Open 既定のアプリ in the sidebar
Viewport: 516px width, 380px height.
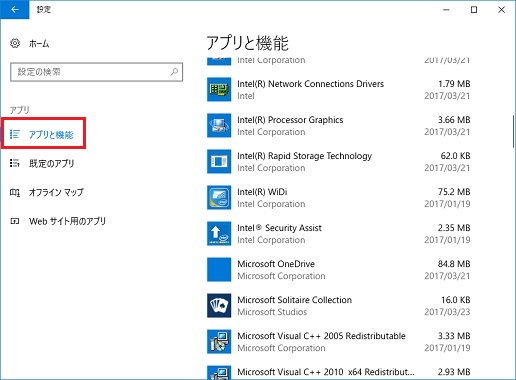(x=52, y=163)
